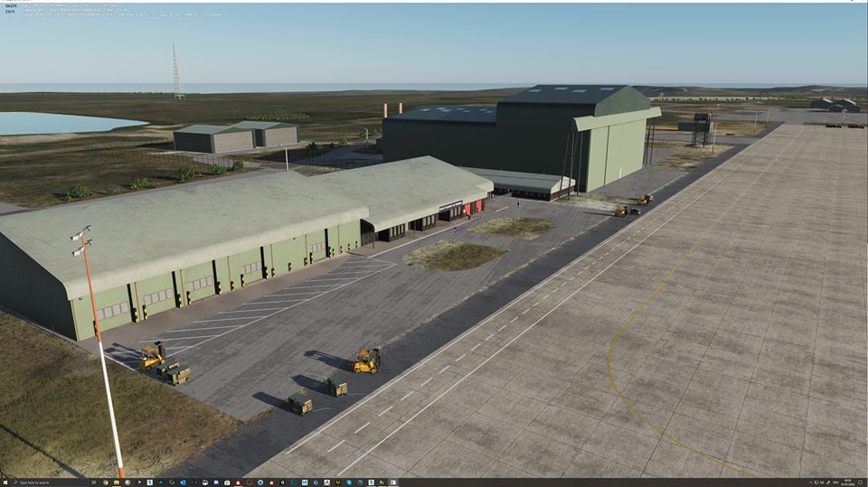Select the yellow forklift beside the taxi line
The image size is (868, 487).
click(x=367, y=361)
